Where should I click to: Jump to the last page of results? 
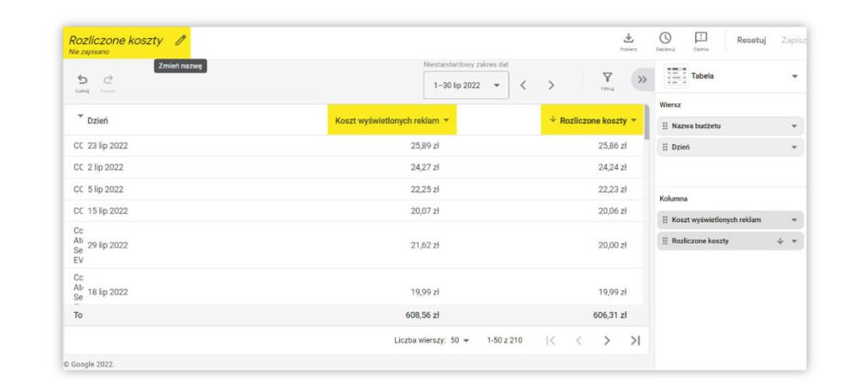(635, 340)
